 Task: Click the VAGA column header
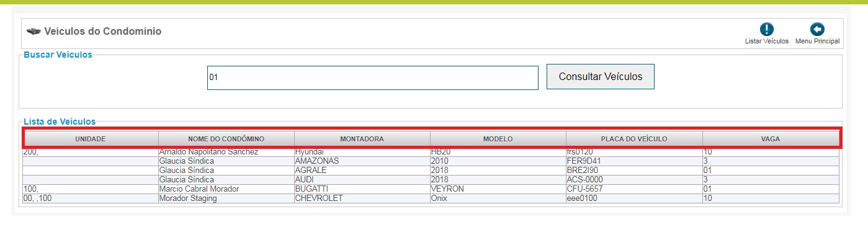(x=771, y=139)
